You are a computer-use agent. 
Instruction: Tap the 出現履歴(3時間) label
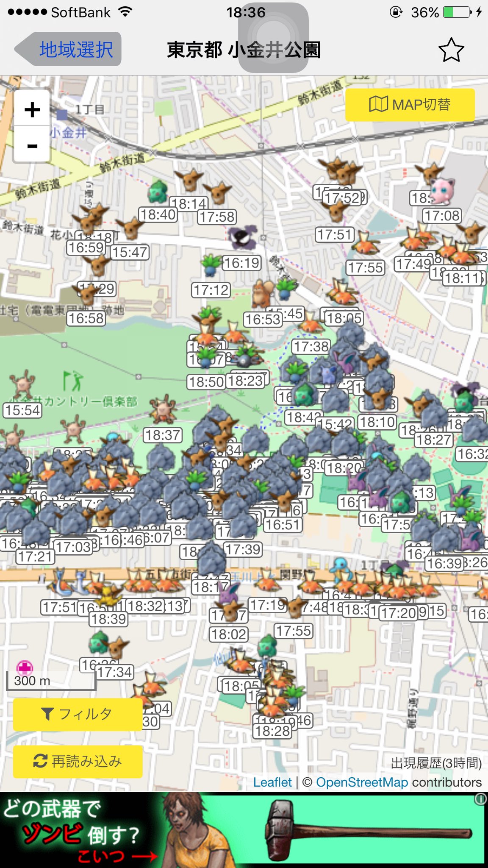[436, 763]
